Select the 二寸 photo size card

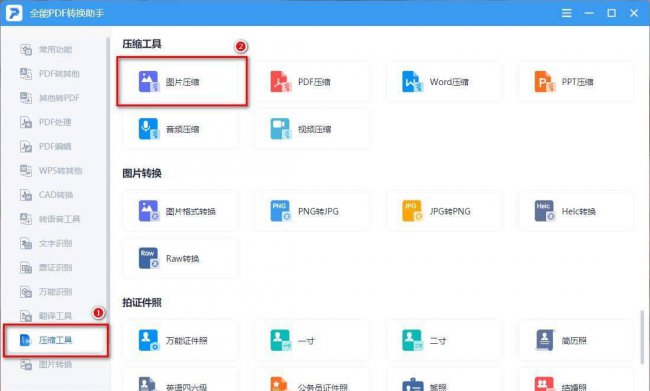click(444, 340)
